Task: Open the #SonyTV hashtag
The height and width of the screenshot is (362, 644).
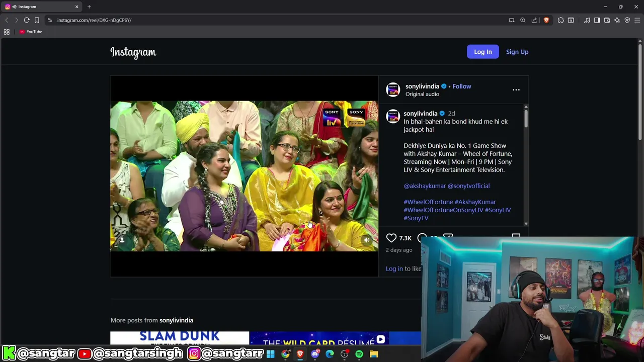Action: tap(416, 218)
